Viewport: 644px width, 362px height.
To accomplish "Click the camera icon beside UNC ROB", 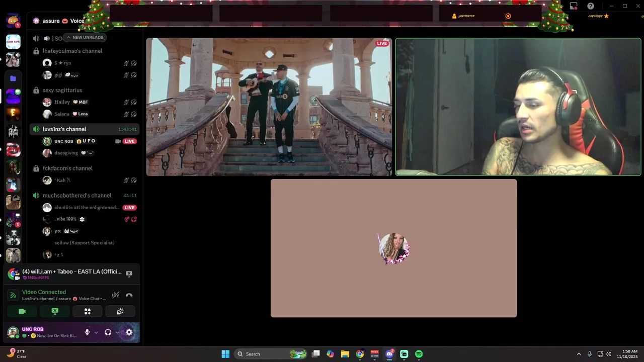I will (118, 141).
